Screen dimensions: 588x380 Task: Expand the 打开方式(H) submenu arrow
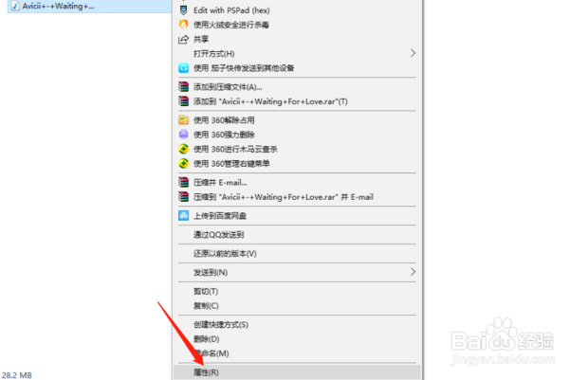pyautogui.click(x=413, y=53)
